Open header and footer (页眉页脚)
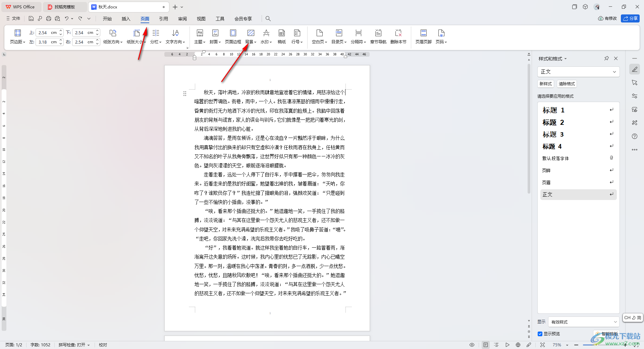The width and height of the screenshot is (644, 349). 423,37
